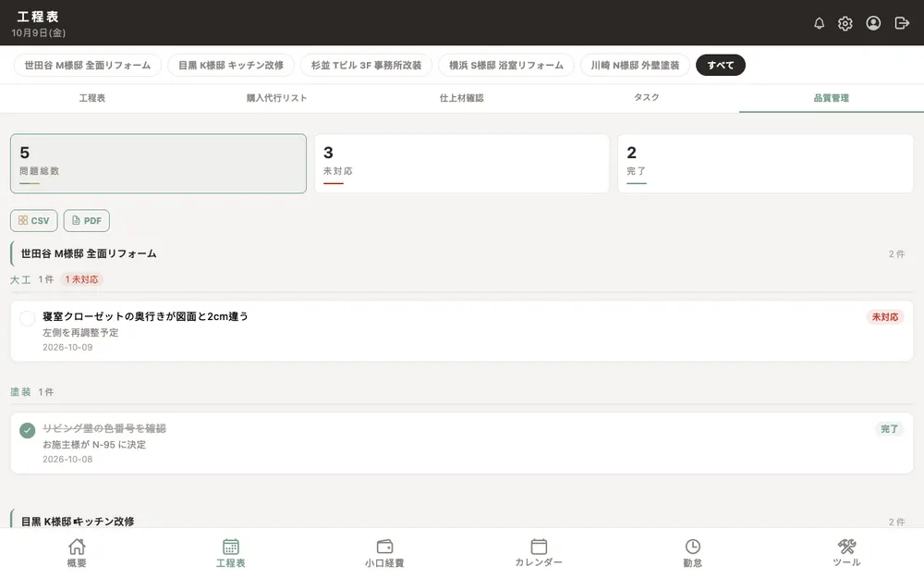Switch to the タスク tab
924x578 pixels.
click(647, 98)
